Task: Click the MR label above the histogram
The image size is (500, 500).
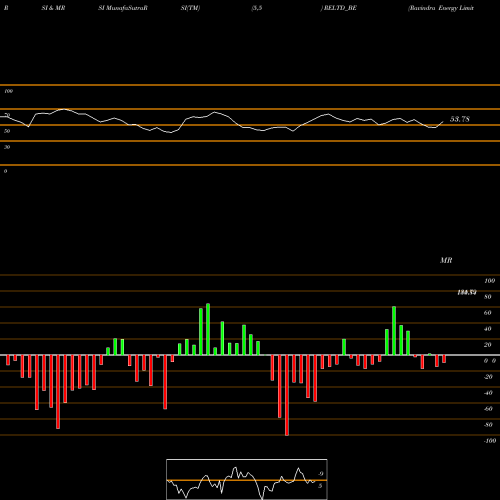Action: coord(446,260)
